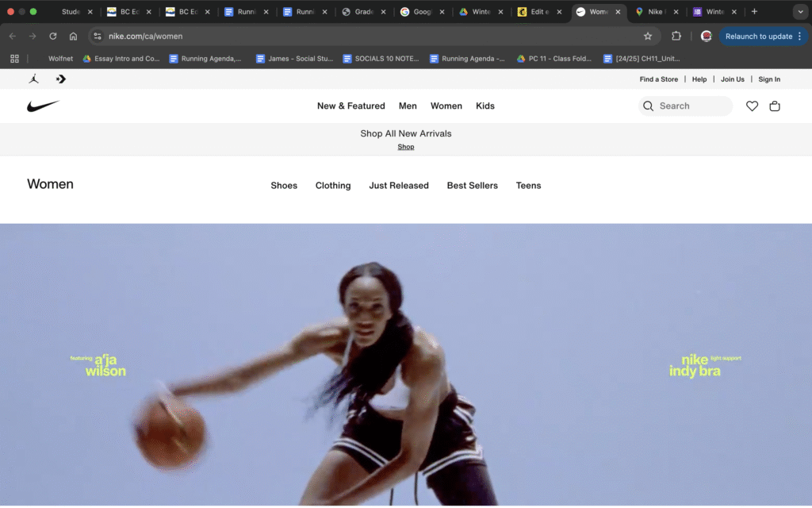Close the Women Nike tab
The height and width of the screenshot is (508, 812).
pyautogui.click(x=618, y=11)
